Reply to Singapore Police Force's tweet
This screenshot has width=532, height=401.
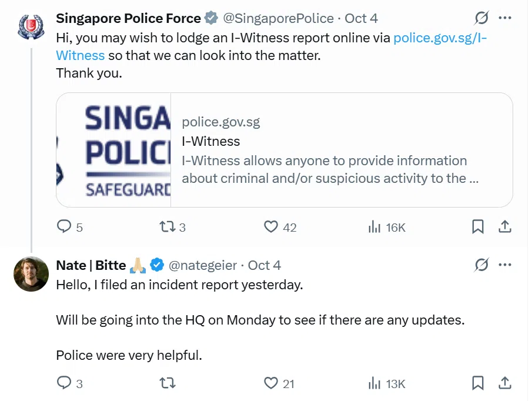pyautogui.click(x=63, y=227)
